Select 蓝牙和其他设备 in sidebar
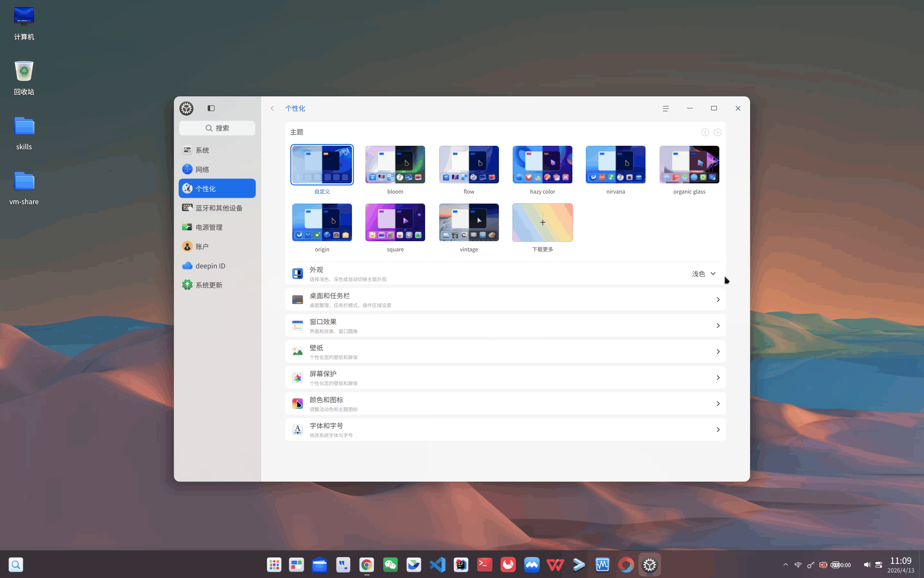The height and width of the screenshot is (578, 924). pyautogui.click(x=217, y=208)
